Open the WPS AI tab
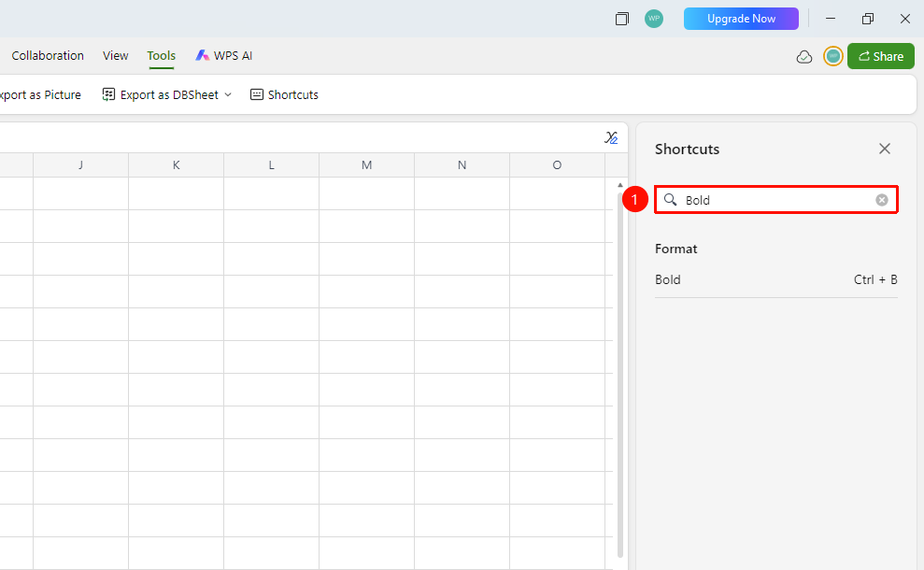The height and width of the screenshot is (570, 924). pos(224,55)
